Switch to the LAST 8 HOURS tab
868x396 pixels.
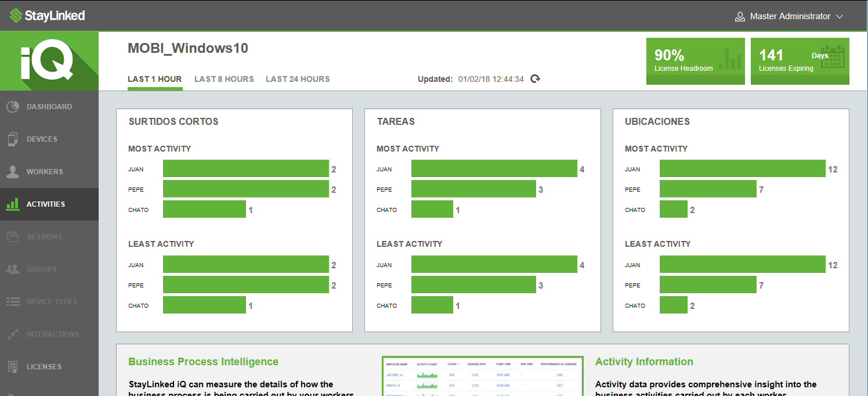tap(224, 79)
